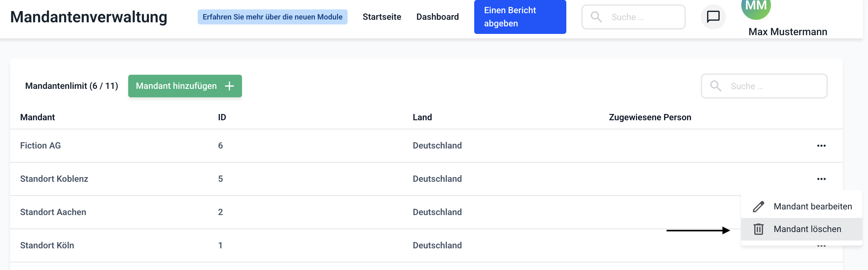Select the Standort Köln row name
Screen dimensions: 868x270
(x=47, y=246)
